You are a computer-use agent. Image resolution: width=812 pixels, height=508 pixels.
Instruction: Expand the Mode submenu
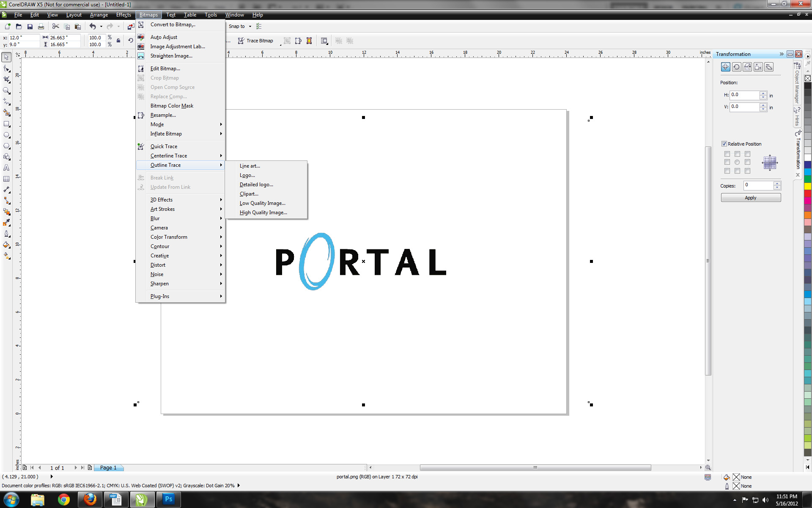click(181, 124)
